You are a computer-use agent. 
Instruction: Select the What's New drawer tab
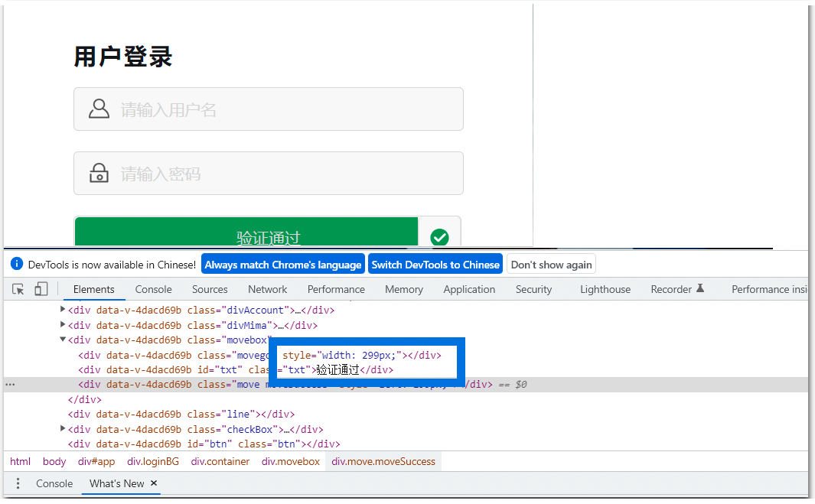(116, 483)
